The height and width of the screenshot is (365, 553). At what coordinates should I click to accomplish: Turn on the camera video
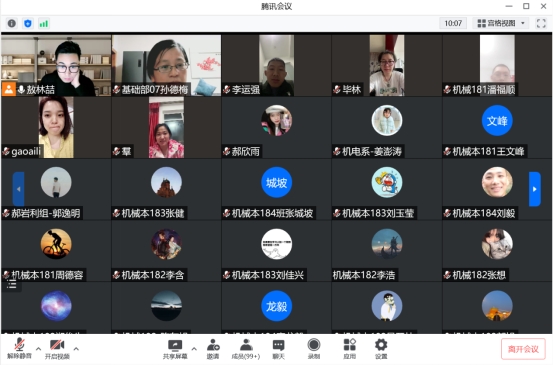click(x=57, y=349)
